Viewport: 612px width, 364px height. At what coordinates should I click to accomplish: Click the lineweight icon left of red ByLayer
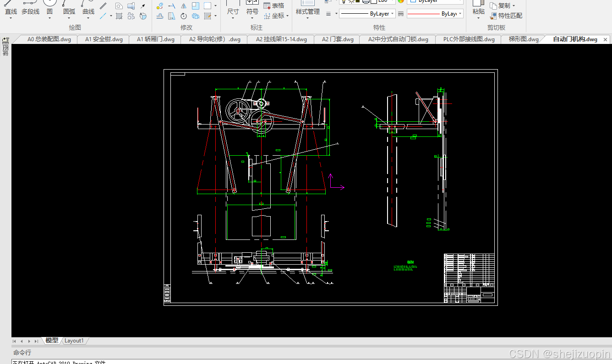point(401,14)
